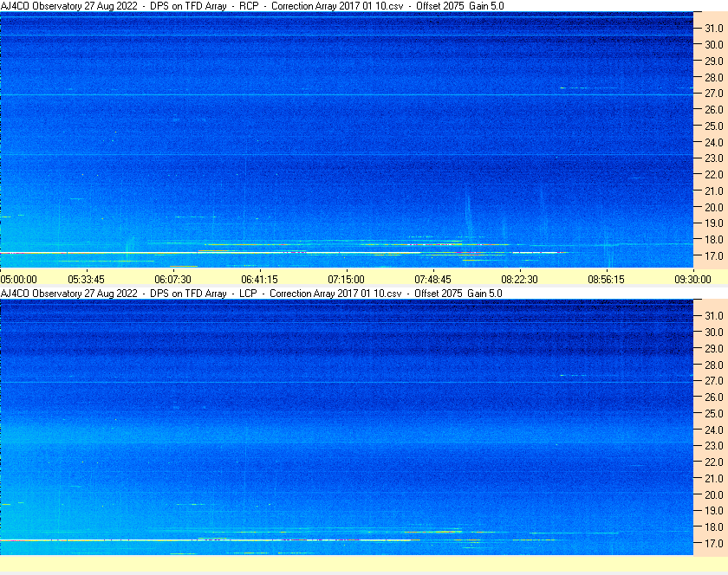Click the 06:41:15 time axis label
The width and height of the screenshot is (728, 575).
click(259, 280)
